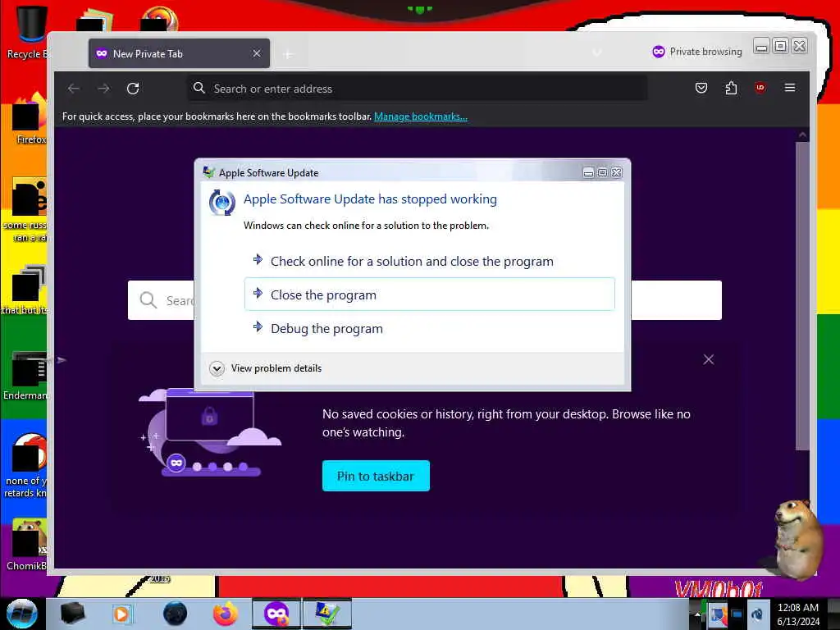Screen dimensions: 840x630
Task: Open the media player taskbar icon
Action: [122, 614]
